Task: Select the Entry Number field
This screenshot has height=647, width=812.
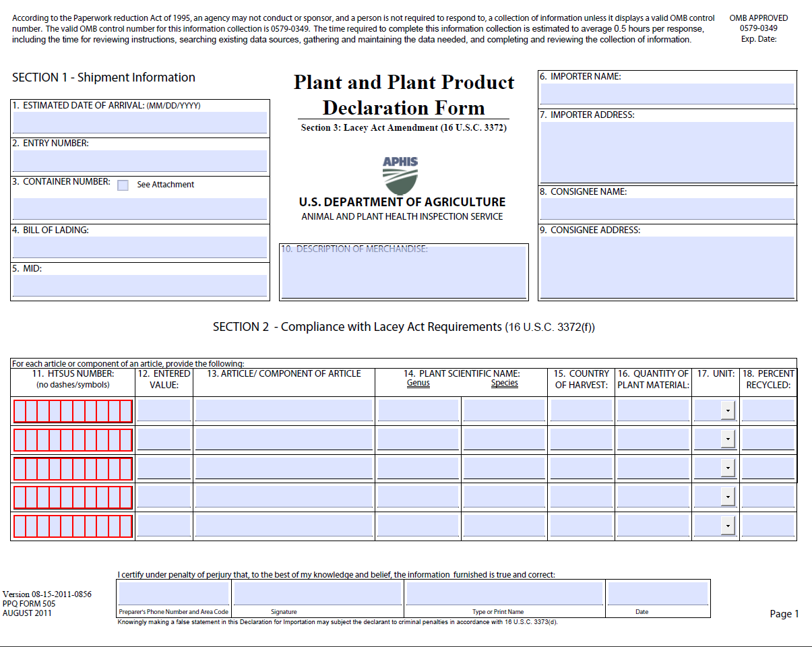Action: [x=140, y=161]
